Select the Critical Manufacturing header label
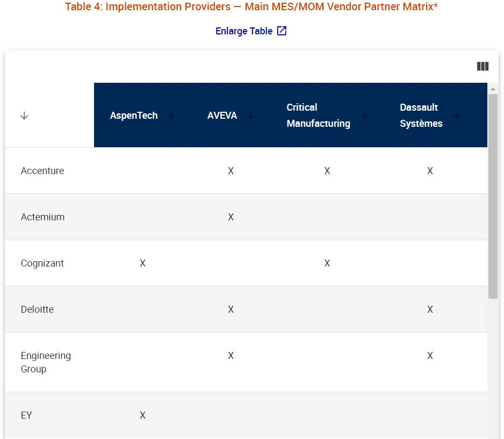Image resolution: width=504 pixels, height=439 pixels. click(x=318, y=116)
